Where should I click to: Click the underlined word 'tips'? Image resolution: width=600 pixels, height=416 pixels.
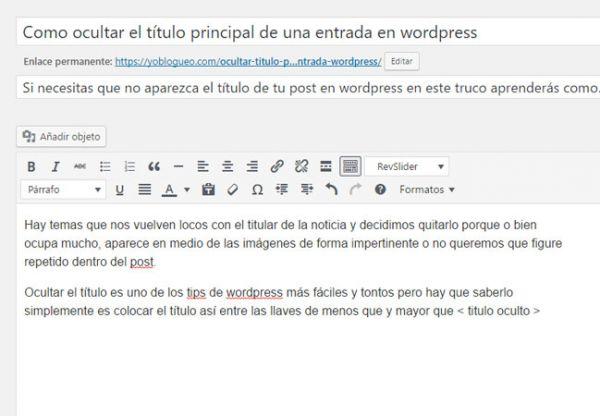click(196, 293)
